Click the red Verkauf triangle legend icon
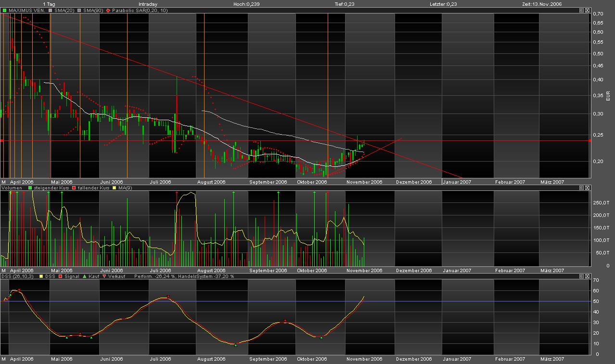This screenshot has height=364, width=615. coord(104,276)
